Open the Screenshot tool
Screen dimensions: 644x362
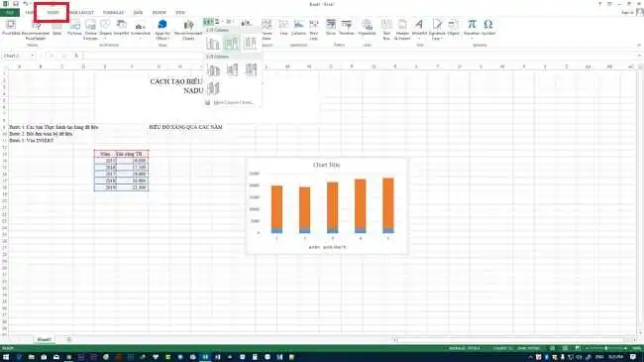point(141,29)
